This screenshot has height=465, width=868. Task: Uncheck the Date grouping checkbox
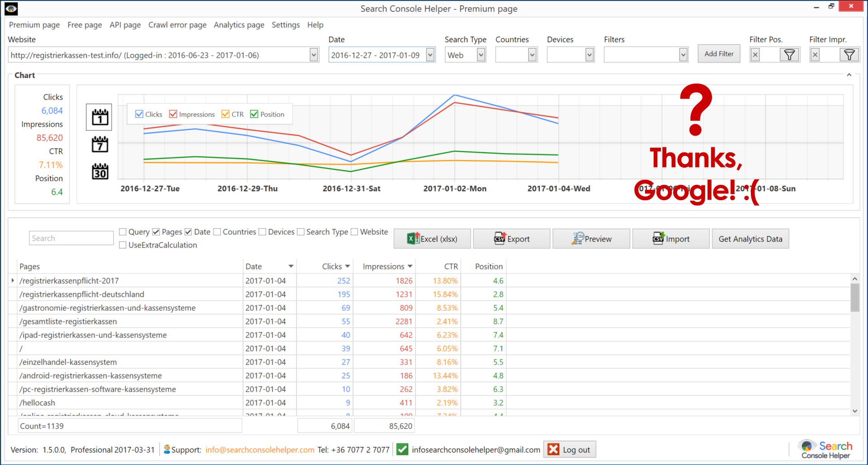pyautogui.click(x=189, y=232)
